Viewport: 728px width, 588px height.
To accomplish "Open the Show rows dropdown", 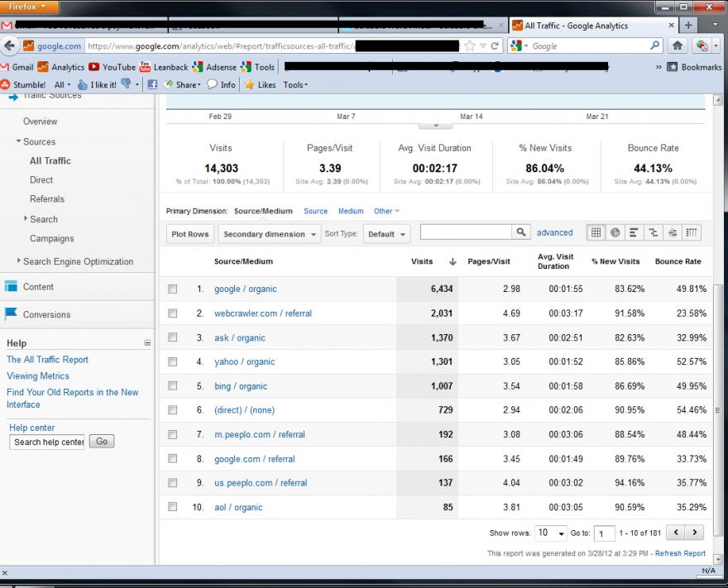I will (x=551, y=533).
